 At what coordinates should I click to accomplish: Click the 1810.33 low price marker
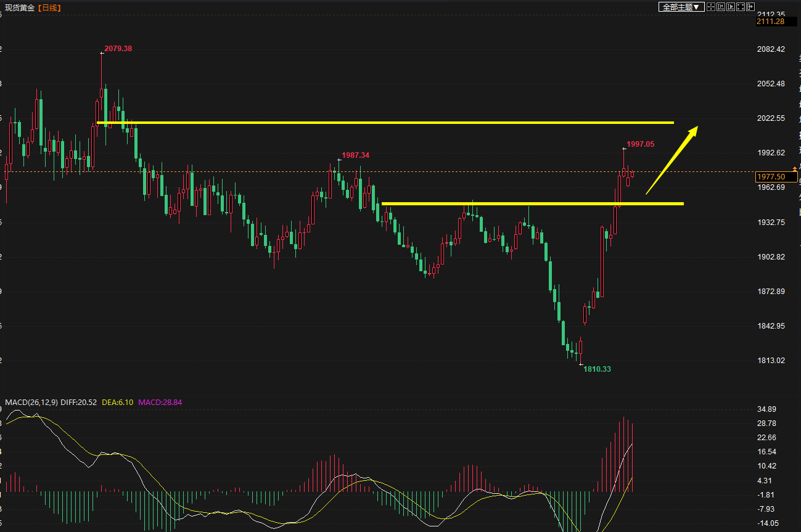pyautogui.click(x=597, y=369)
